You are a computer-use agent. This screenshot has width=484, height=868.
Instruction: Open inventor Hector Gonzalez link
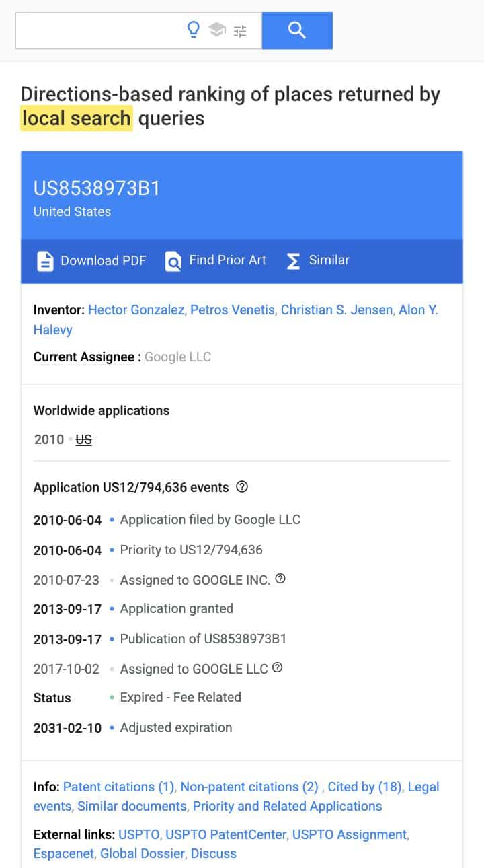[x=137, y=310]
